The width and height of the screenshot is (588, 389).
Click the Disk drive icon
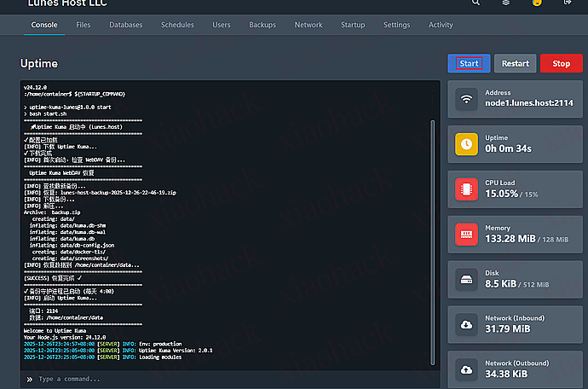466,279
